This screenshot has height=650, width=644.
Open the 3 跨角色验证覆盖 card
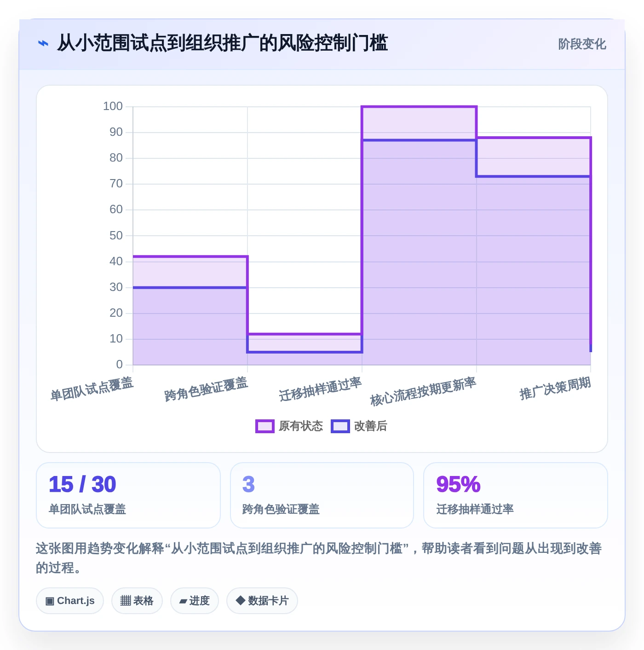point(322,495)
